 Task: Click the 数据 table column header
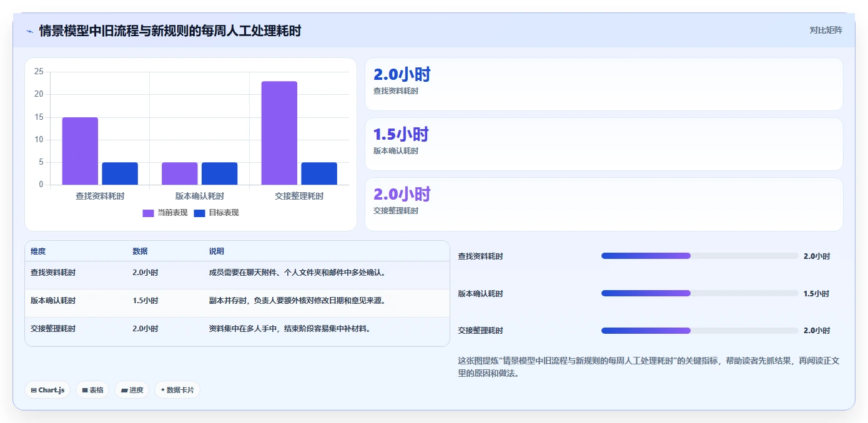140,251
